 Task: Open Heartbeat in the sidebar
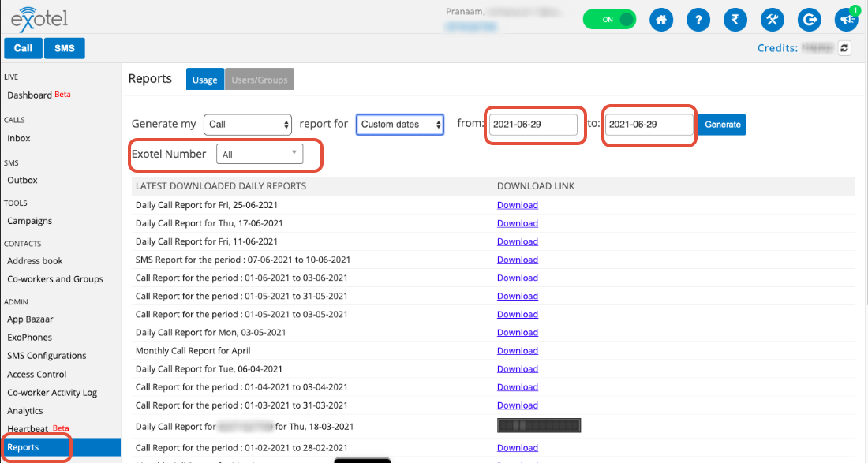click(28, 429)
